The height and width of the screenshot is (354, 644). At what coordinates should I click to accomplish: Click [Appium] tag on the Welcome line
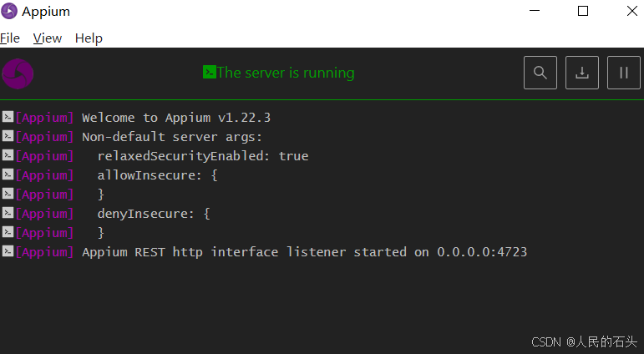pos(45,118)
